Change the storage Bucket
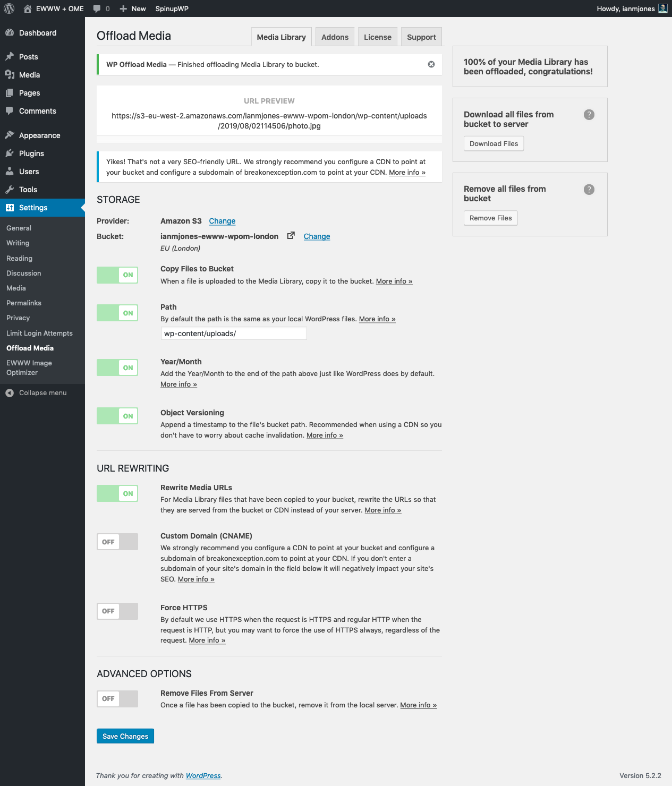The width and height of the screenshot is (672, 786). pos(317,236)
